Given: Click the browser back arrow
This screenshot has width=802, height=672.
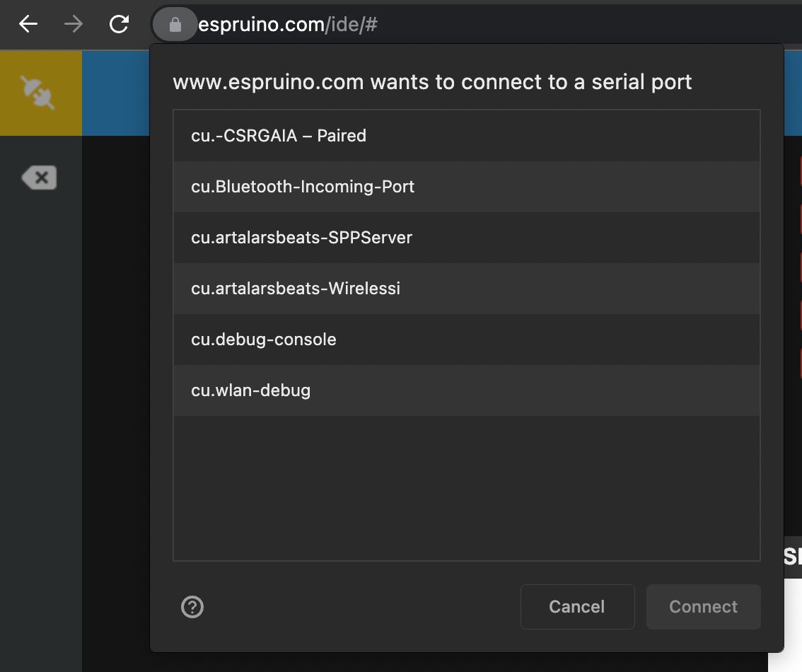Looking at the screenshot, I should 28,25.
